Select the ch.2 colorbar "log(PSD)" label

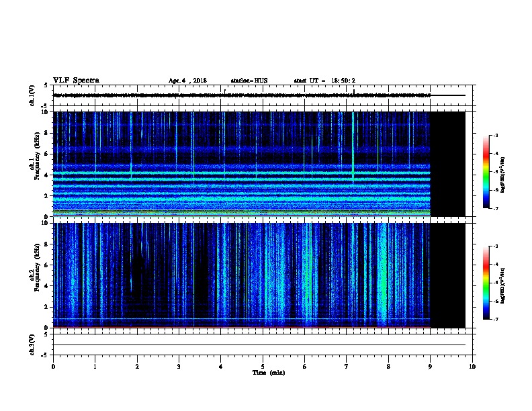click(503, 285)
